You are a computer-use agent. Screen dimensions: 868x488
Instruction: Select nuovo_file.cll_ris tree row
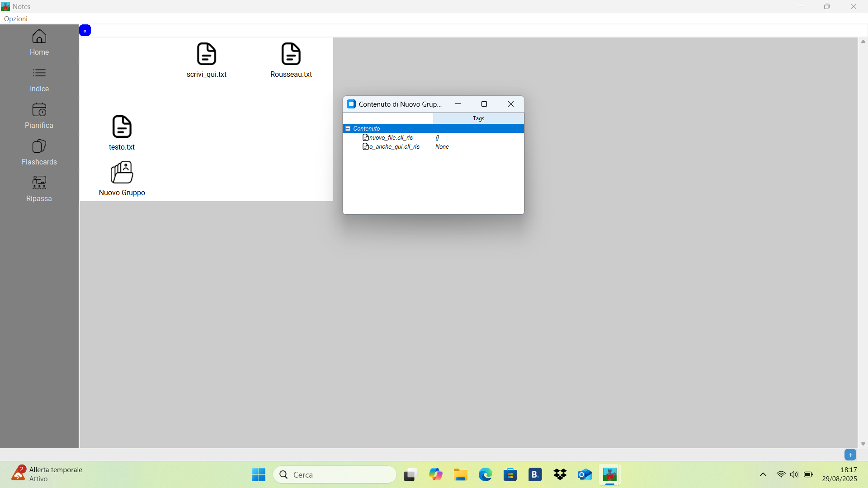(x=433, y=137)
